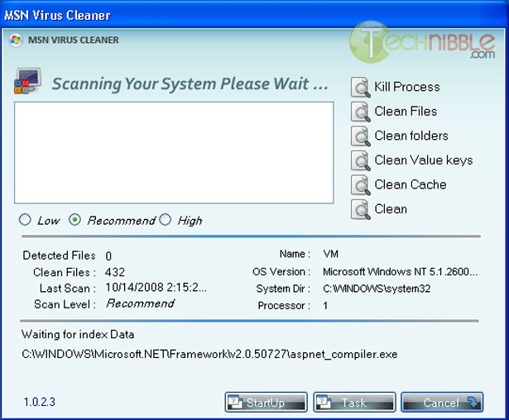Click the Clean Cache magnifier icon
Viewport: 509px width, 420px height.
[360, 185]
